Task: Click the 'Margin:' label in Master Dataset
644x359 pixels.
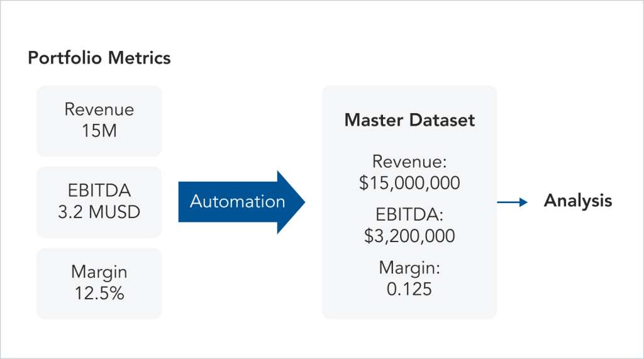Action: point(409,268)
